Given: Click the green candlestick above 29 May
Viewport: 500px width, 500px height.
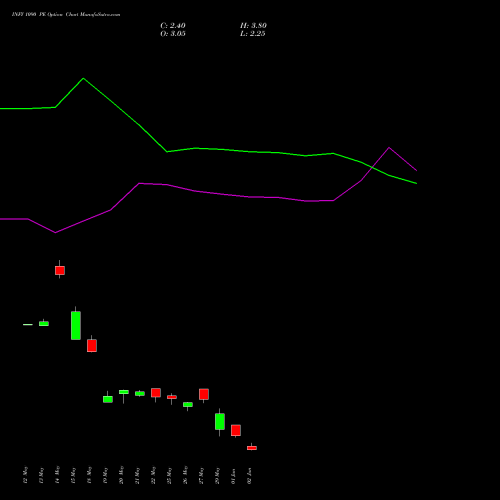Looking at the screenshot, I should 220,421.
